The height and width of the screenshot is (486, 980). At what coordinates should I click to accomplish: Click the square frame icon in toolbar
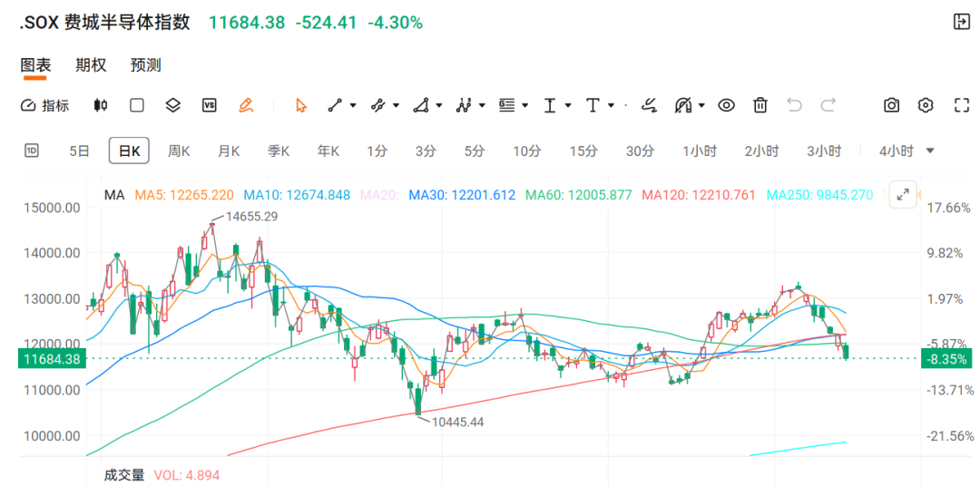pyautogui.click(x=136, y=105)
